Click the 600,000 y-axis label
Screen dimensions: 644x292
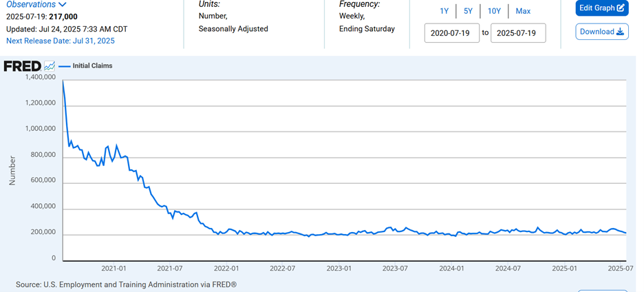[43, 181]
